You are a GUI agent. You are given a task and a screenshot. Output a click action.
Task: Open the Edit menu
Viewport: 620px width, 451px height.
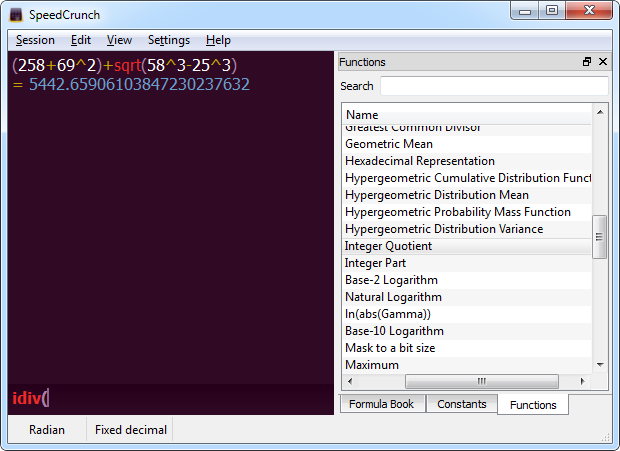click(x=81, y=40)
